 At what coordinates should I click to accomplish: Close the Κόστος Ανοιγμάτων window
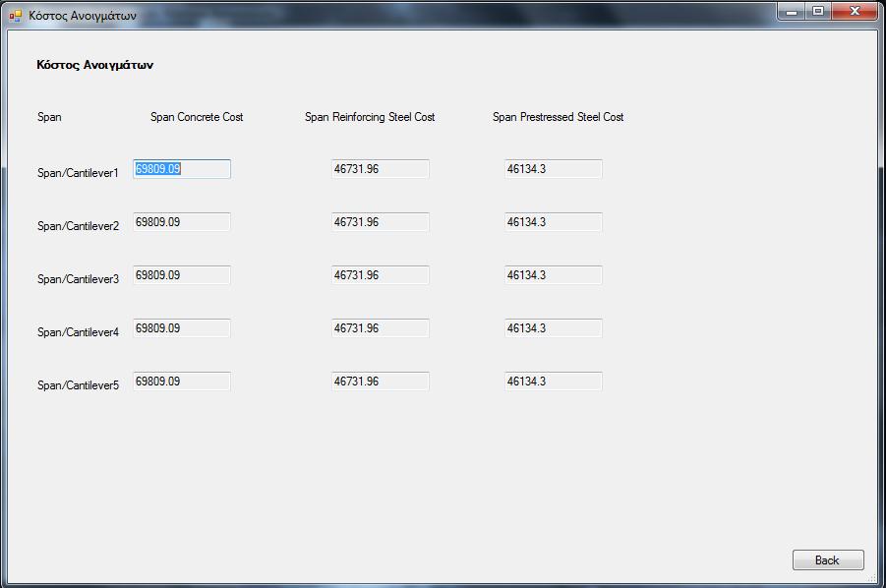pos(855,11)
